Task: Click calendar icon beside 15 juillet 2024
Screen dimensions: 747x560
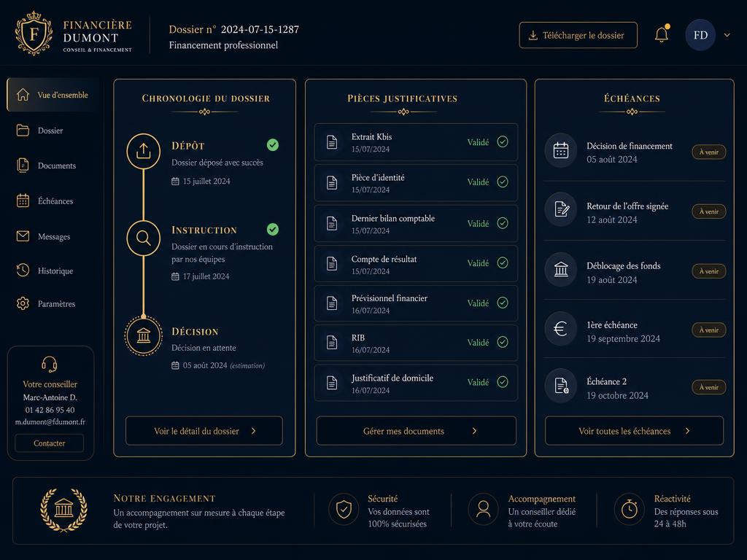Action: click(x=175, y=181)
